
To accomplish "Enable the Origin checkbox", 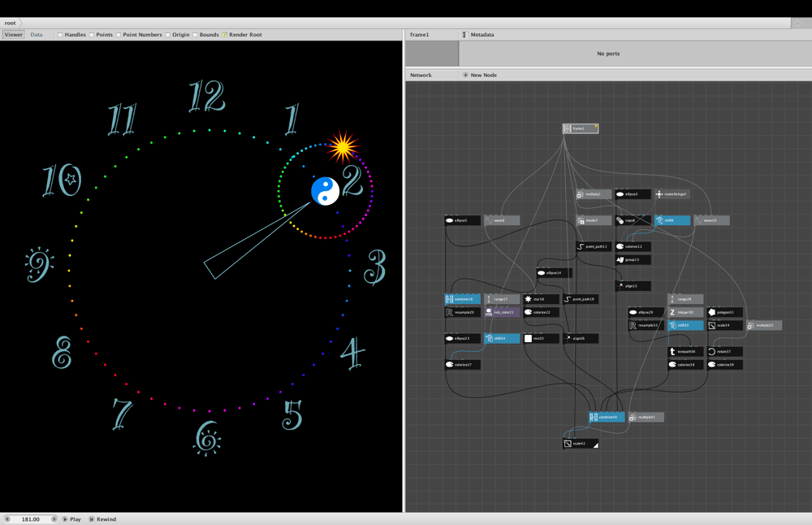I will tap(168, 35).
